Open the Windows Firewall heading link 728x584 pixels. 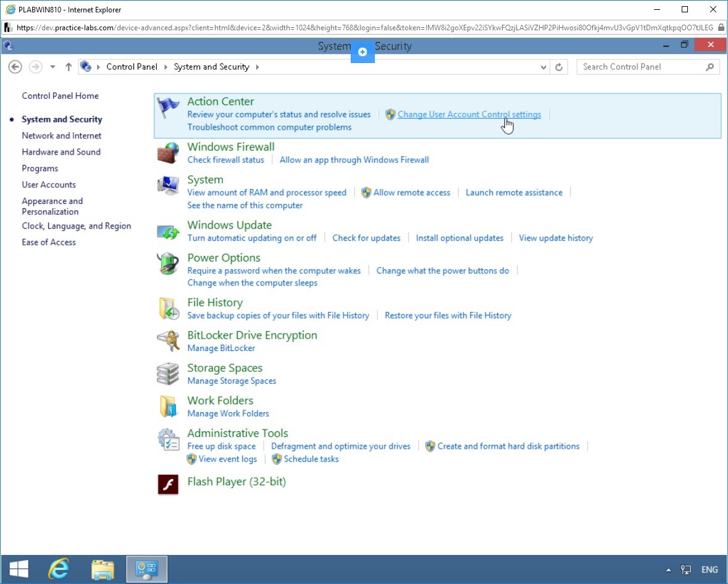coord(231,147)
